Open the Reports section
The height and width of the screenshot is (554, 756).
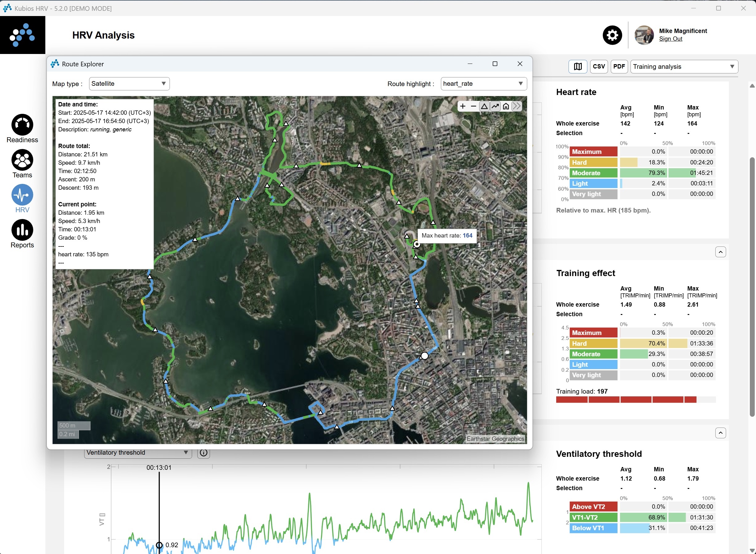(x=23, y=234)
